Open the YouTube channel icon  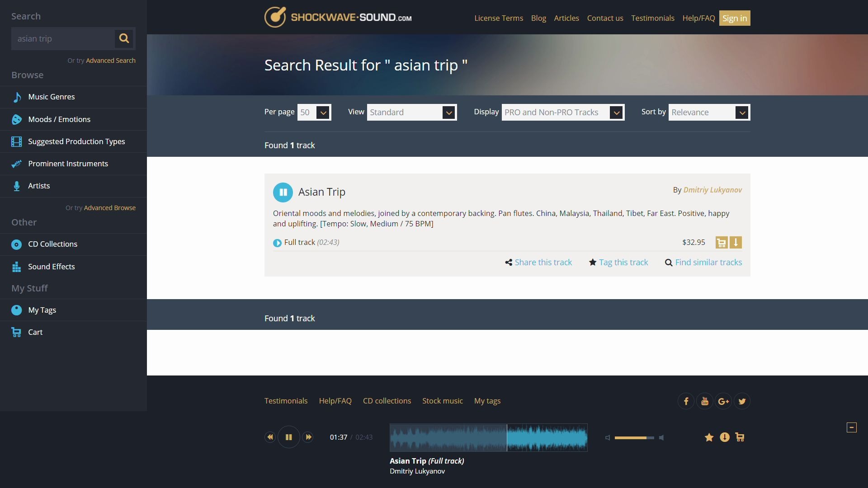(x=705, y=401)
